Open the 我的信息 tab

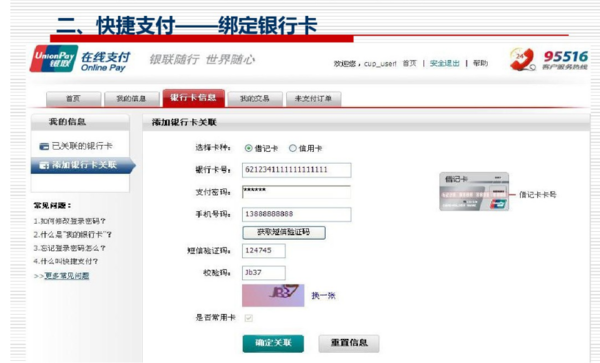[x=132, y=99]
